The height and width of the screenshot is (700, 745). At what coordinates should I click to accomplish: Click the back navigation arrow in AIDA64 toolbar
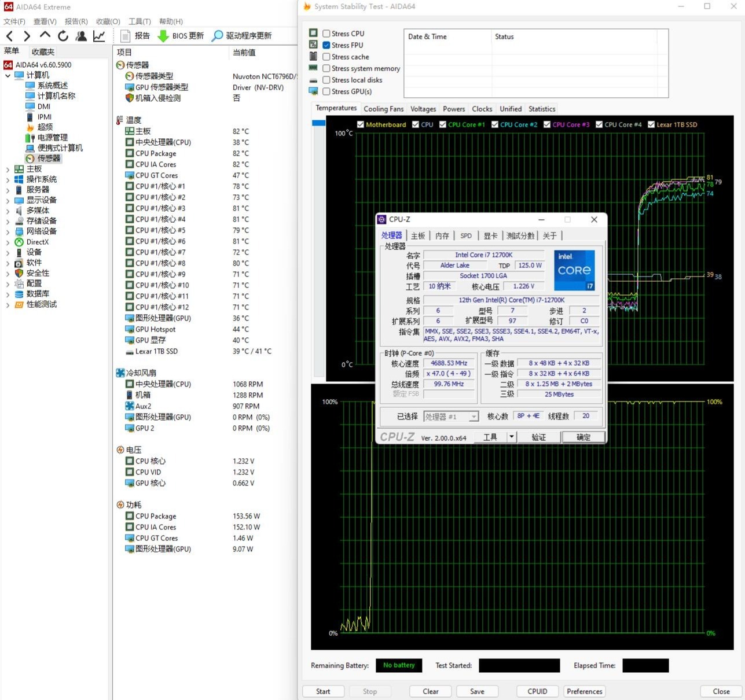(9, 36)
